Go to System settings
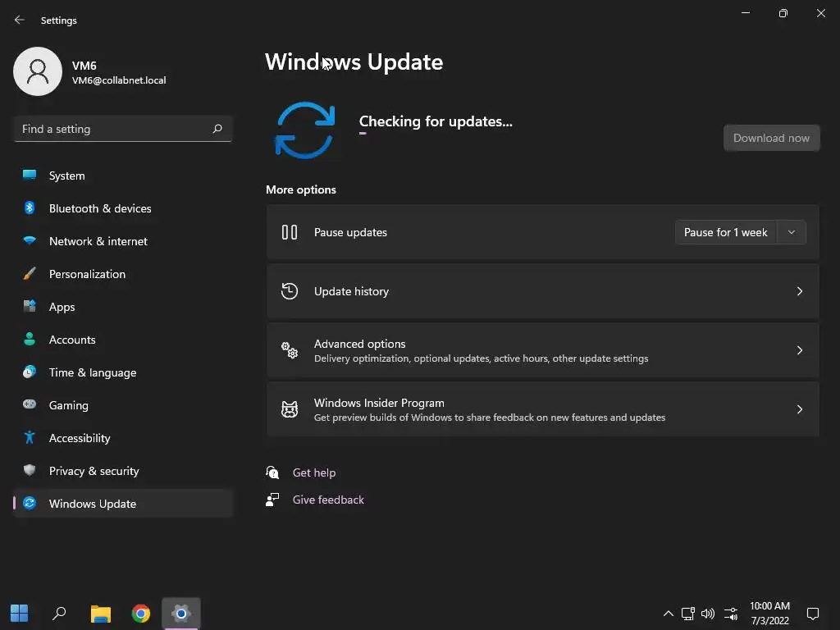The width and height of the screenshot is (840, 630). coord(123,176)
